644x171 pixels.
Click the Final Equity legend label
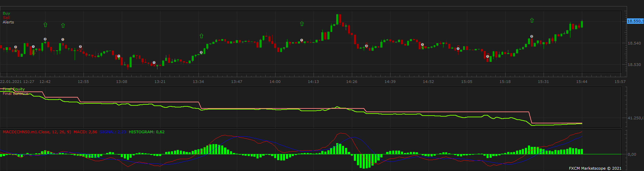click(x=14, y=89)
